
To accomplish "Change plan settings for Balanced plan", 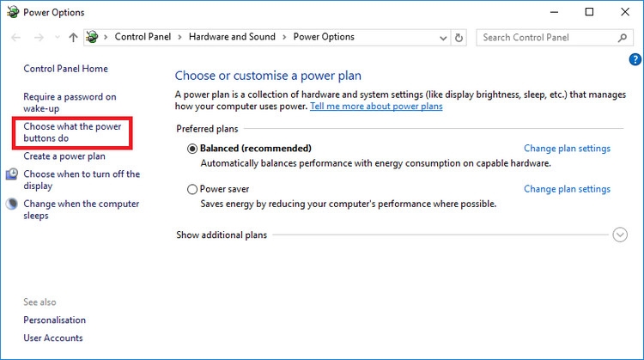I will [567, 149].
